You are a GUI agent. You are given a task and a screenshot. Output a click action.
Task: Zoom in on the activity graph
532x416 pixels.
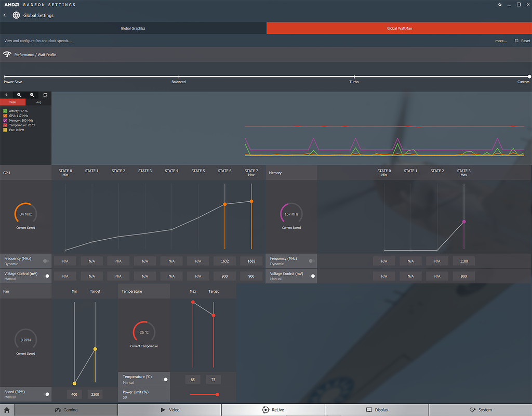[x=19, y=95]
